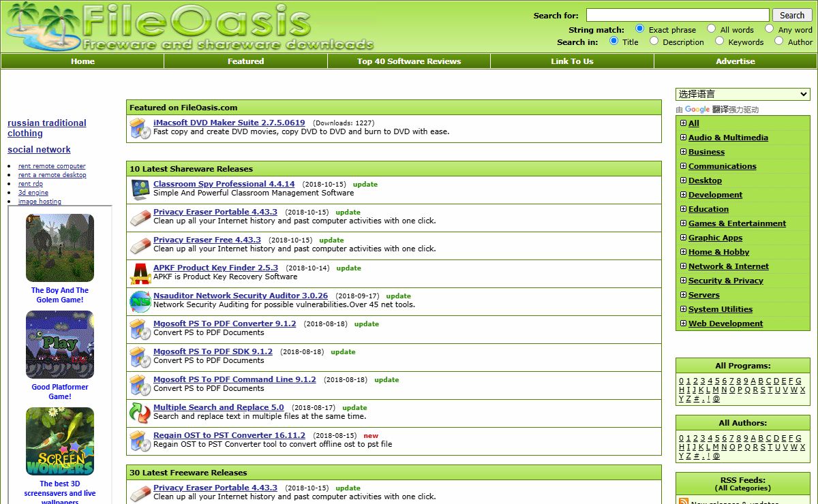Click the Good Platformer game thumbnail
Viewport: 818px width, 504px height.
(60, 345)
